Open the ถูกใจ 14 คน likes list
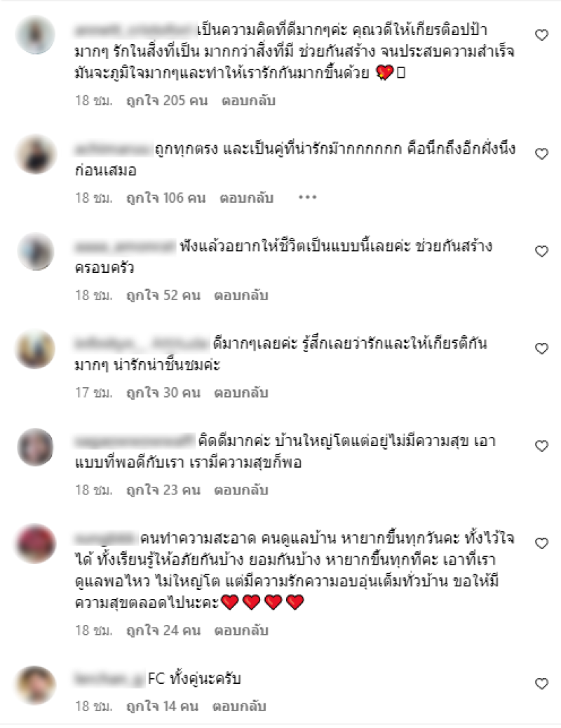Viewport: 561px width, 728px height. 163,707
